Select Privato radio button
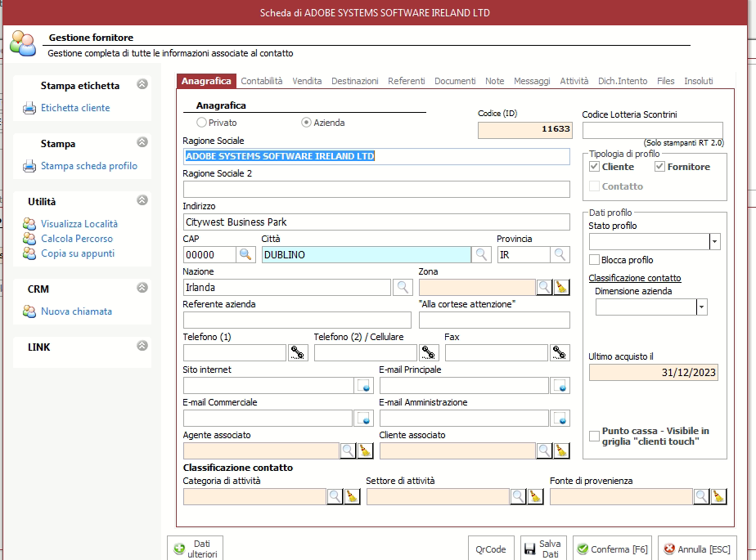 tap(201, 123)
